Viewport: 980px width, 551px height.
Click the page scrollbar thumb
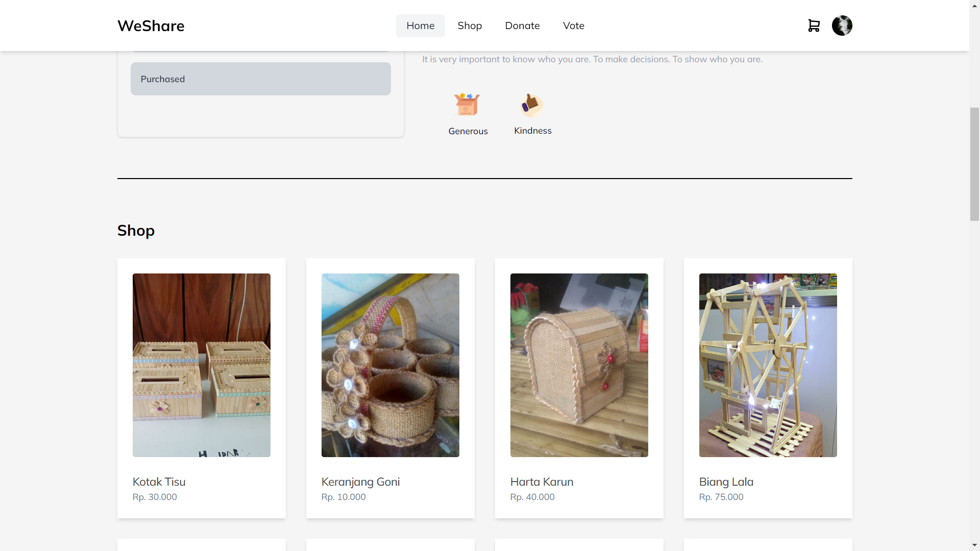click(974, 163)
